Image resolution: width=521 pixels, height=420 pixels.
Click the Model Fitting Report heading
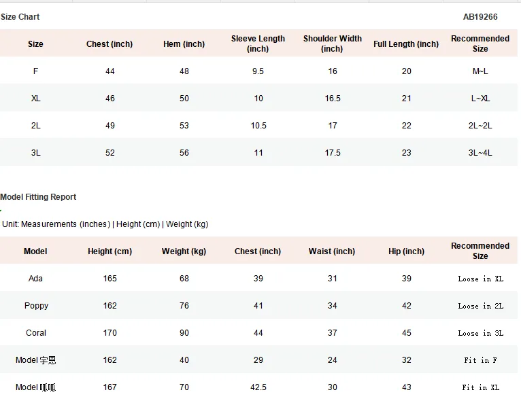[38, 197]
